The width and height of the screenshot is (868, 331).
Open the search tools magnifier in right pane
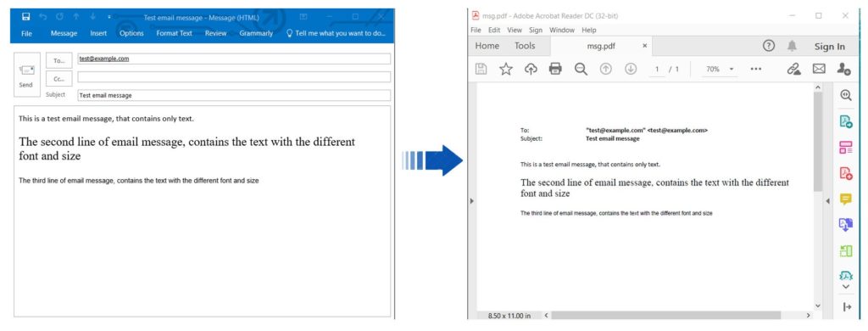click(846, 95)
